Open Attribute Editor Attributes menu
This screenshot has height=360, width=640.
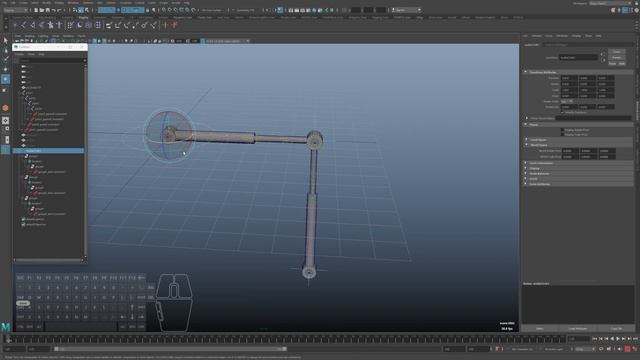562,36
